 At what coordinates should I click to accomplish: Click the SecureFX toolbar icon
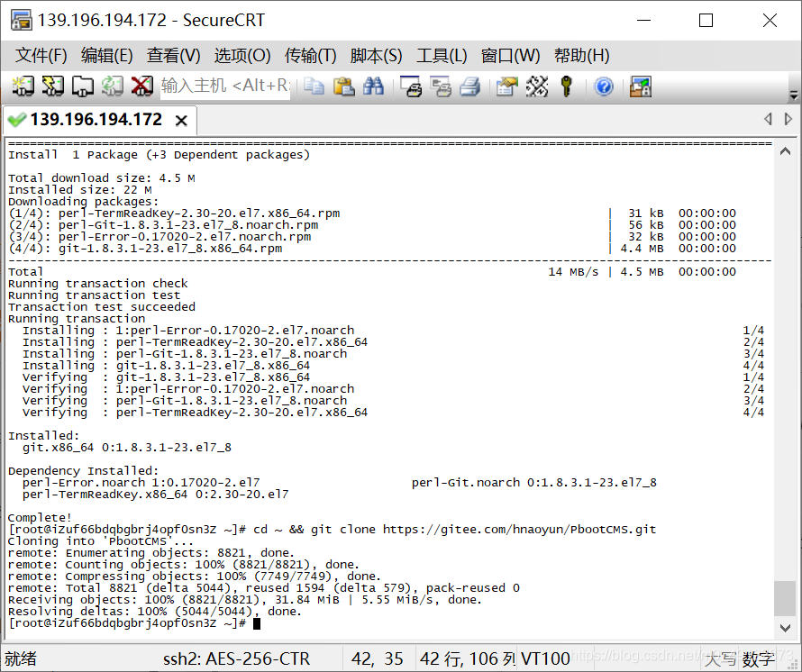pyautogui.click(x=641, y=86)
